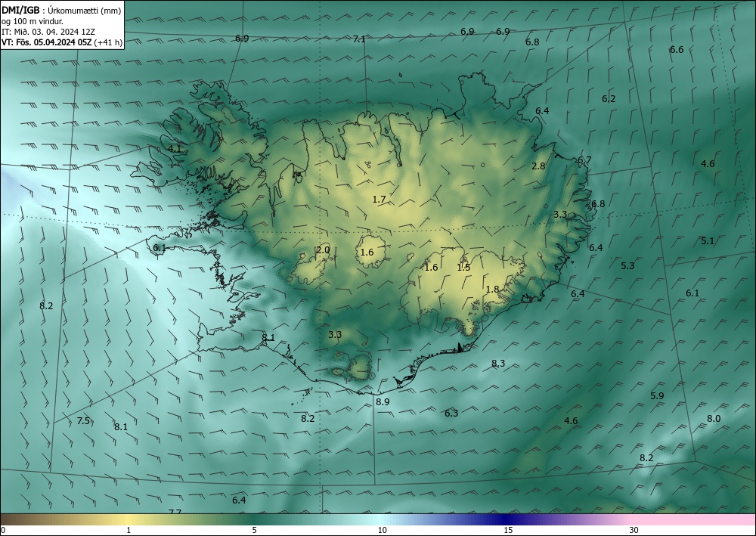Image resolution: width=756 pixels, height=536 pixels.
Task: Click the 8.0 value near the right edge
Action: tap(714, 418)
